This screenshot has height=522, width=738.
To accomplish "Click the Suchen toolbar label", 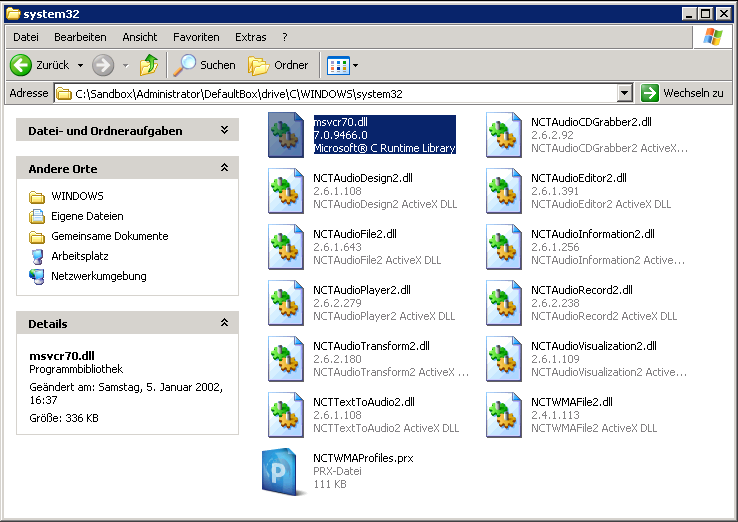I will click(218, 65).
